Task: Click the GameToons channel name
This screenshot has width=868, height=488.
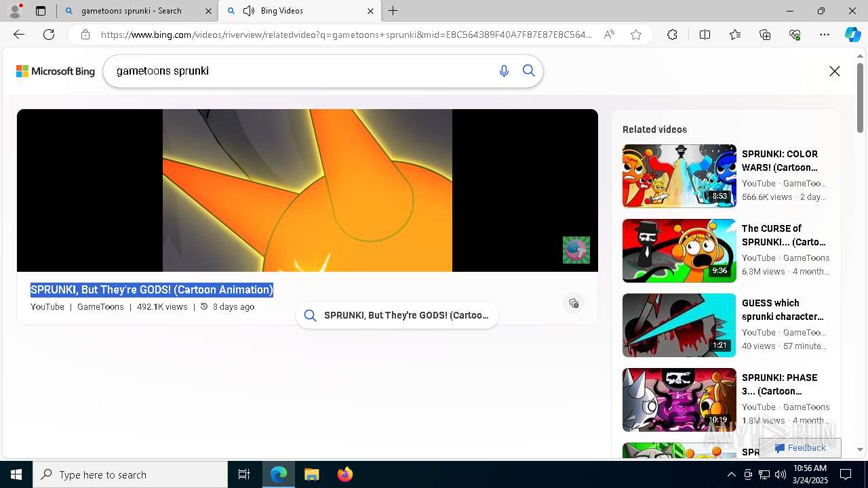Action: coord(100,307)
